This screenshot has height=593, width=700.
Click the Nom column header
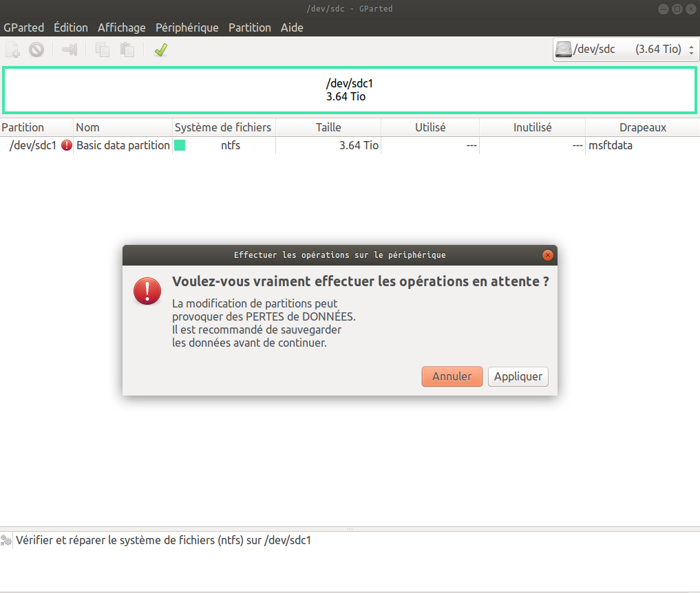(x=123, y=128)
